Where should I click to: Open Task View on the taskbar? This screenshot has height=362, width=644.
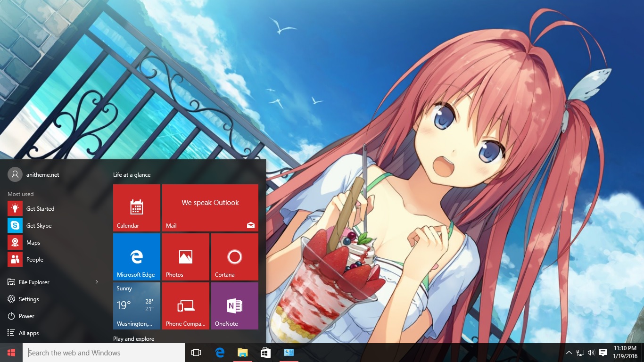[x=196, y=353]
